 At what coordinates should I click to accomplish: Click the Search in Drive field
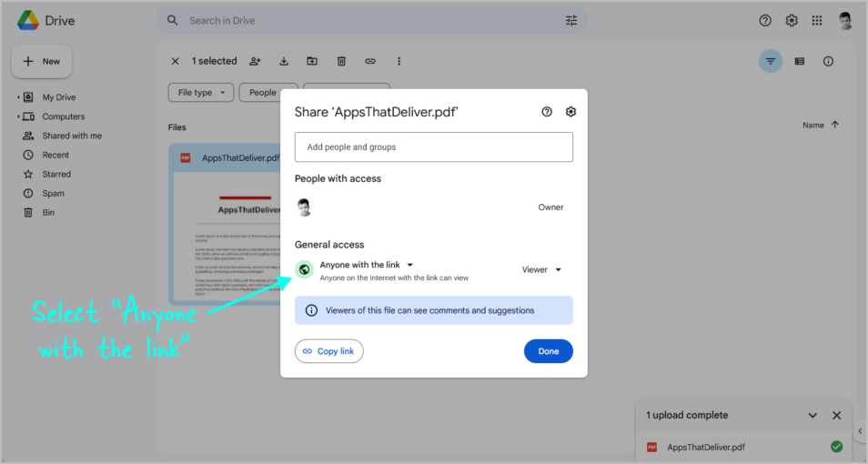pos(371,21)
